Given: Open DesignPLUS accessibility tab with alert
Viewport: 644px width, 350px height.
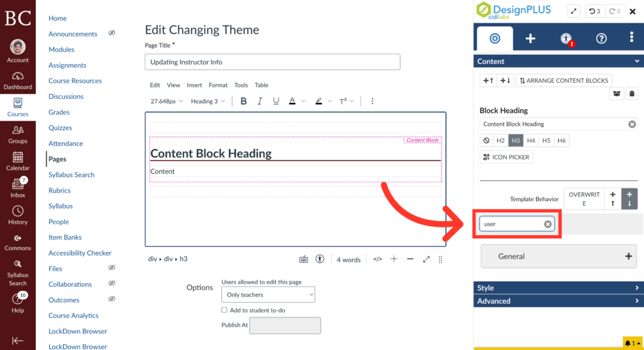Looking at the screenshot, I should click(x=566, y=38).
